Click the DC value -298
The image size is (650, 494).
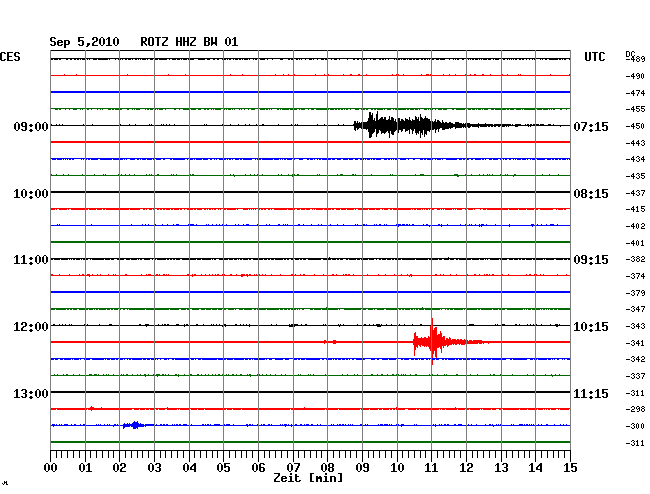[635, 409]
